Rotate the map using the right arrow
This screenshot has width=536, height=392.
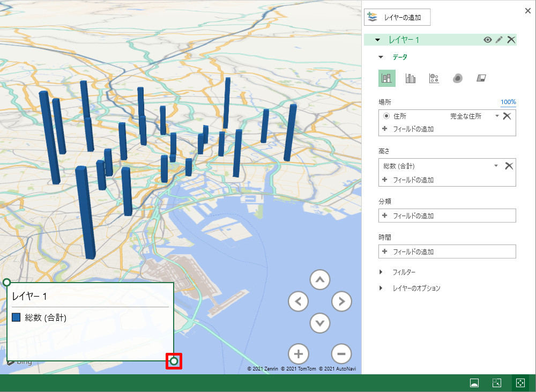341,301
